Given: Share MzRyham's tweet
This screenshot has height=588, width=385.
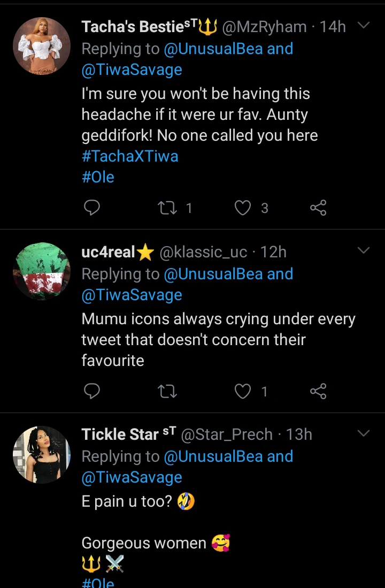Looking at the screenshot, I should click(x=318, y=208).
